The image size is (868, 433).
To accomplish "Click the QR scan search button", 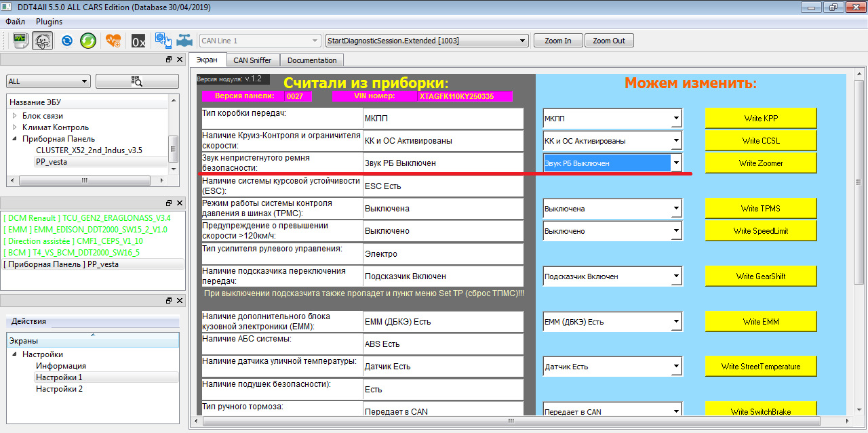I will [x=136, y=81].
